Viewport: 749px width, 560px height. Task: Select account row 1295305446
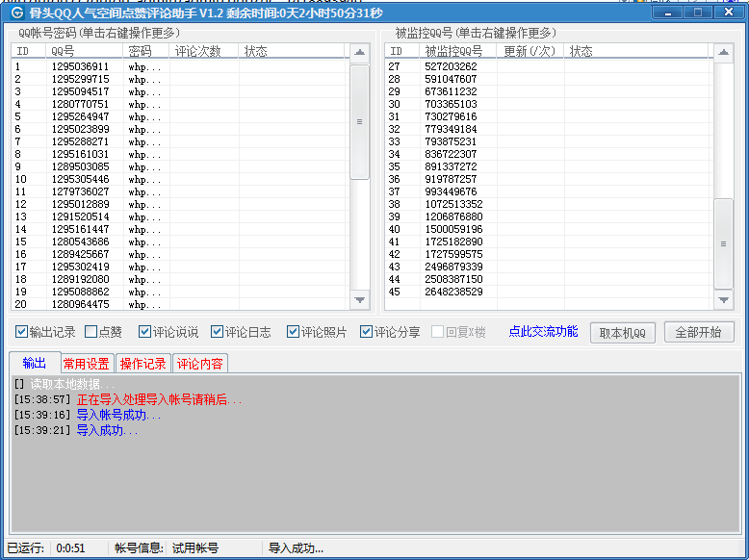tap(180, 179)
